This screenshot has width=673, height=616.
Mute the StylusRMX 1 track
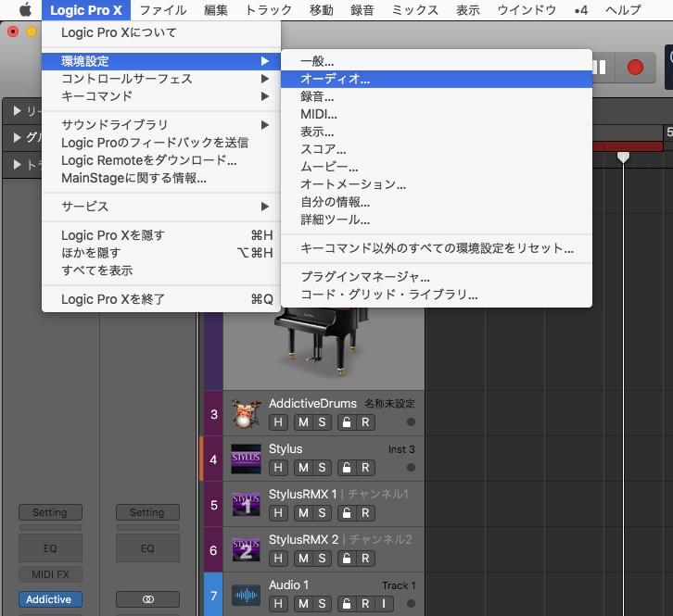pos(303,513)
